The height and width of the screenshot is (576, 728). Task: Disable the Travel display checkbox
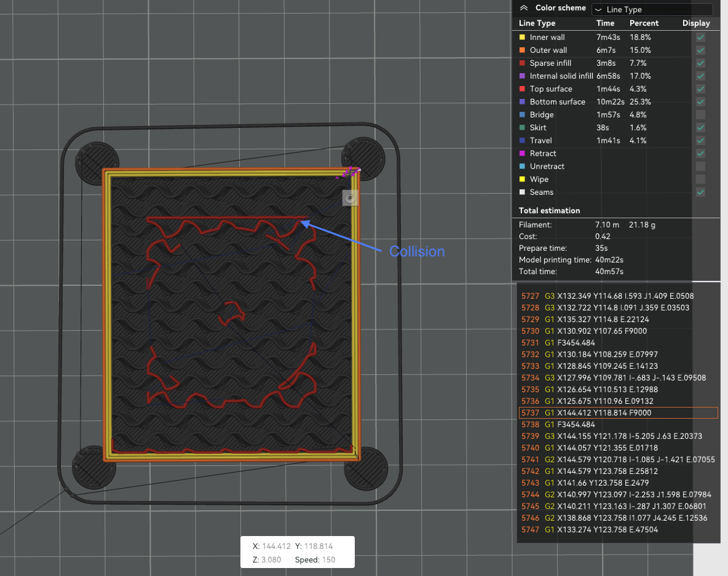click(700, 140)
